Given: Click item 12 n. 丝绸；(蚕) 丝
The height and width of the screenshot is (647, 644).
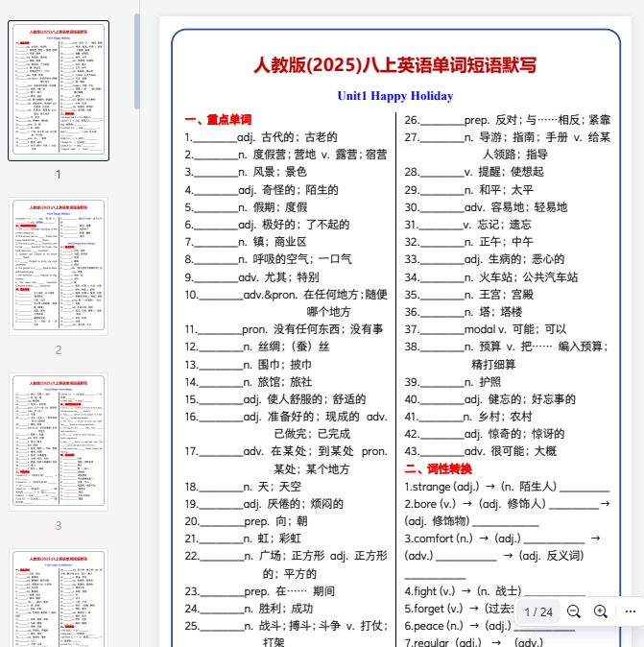Looking at the screenshot, I should click(257, 347).
